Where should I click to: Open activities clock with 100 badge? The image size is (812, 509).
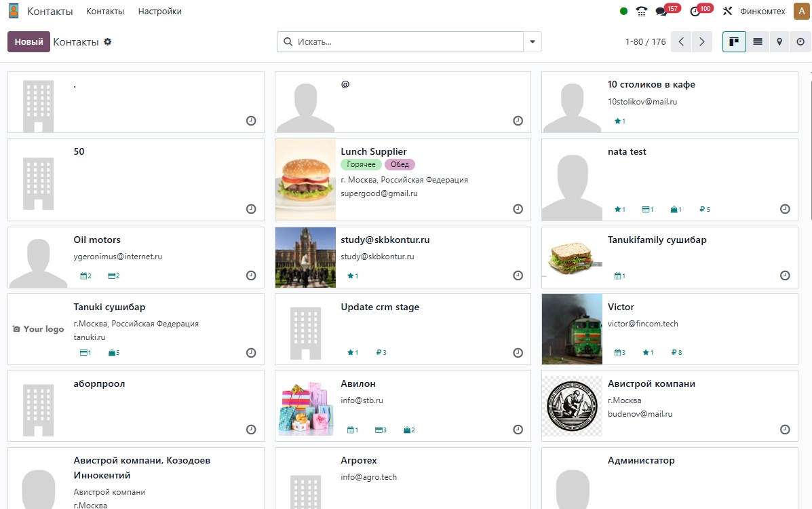(x=695, y=12)
